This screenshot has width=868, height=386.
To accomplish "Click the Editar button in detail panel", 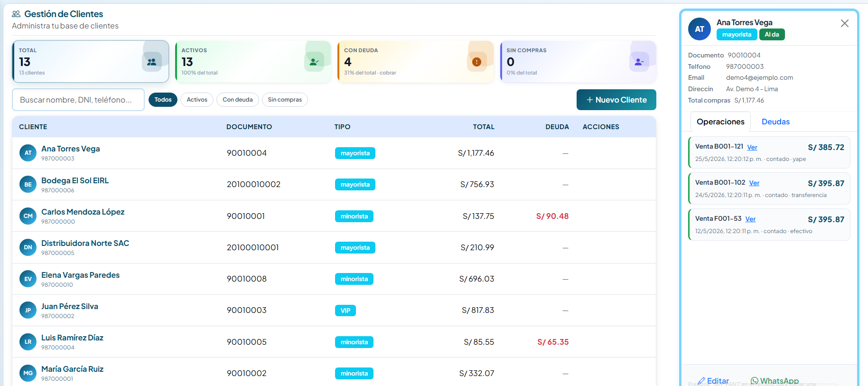I will [x=713, y=381].
